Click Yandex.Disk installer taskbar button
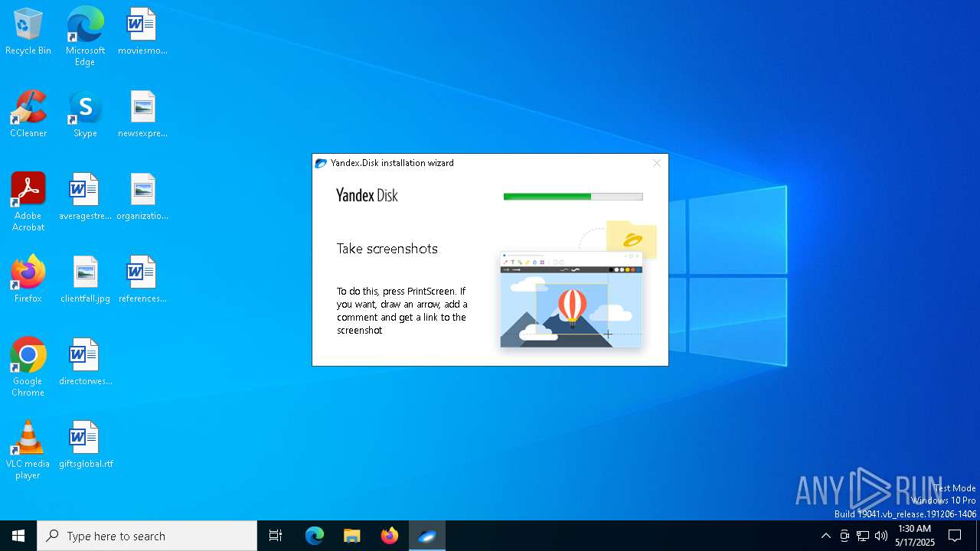 click(x=427, y=536)
